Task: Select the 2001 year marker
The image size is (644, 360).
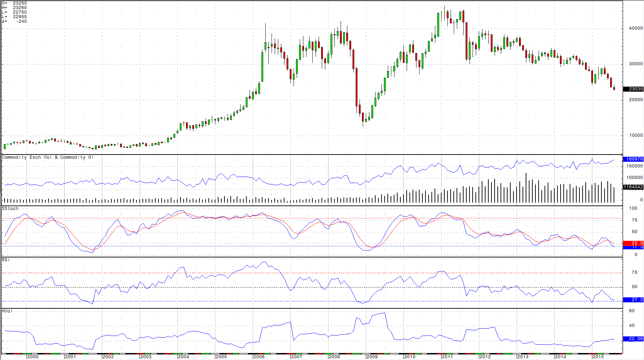Action: tap(71, 357)
